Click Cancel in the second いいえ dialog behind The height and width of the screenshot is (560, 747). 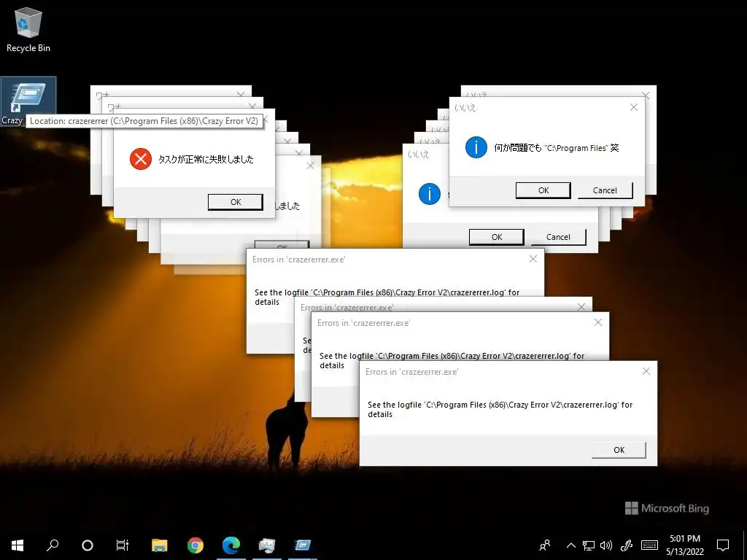(558, 237)
